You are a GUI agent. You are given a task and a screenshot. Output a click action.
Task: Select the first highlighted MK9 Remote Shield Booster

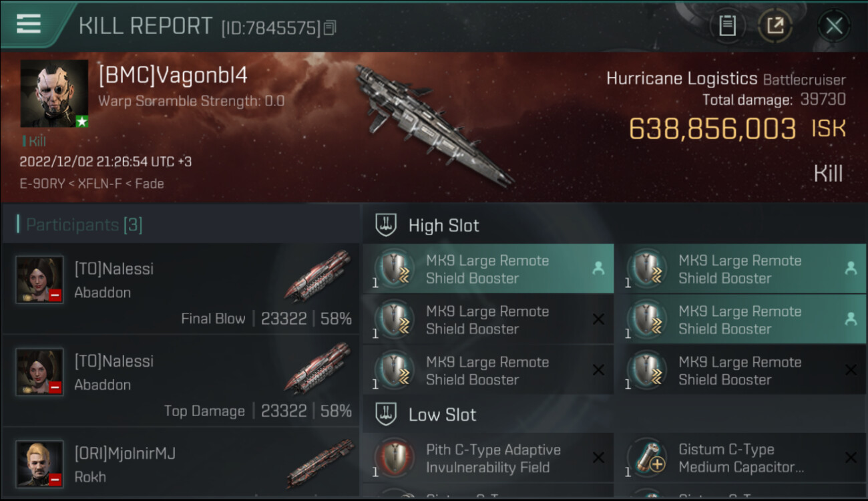click(488, 269)
